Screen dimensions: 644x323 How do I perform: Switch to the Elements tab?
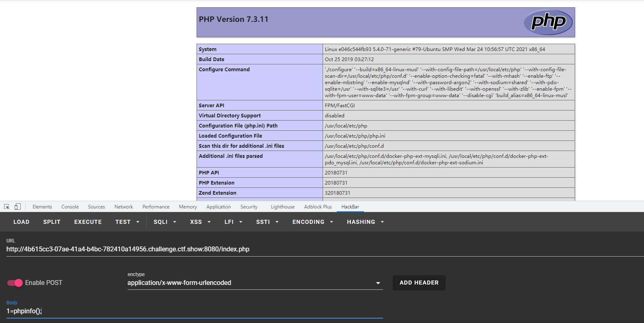click(42, 206)
